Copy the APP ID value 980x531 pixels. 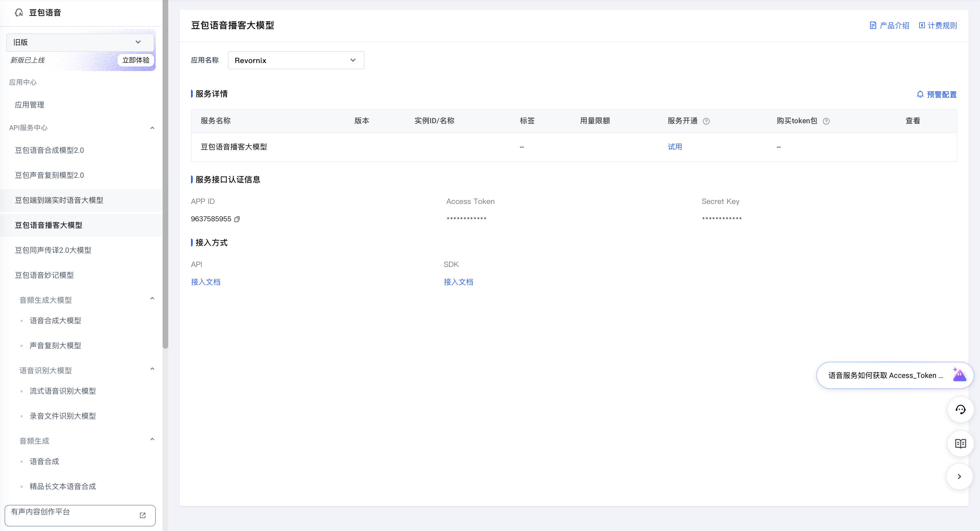coord(237,219)
